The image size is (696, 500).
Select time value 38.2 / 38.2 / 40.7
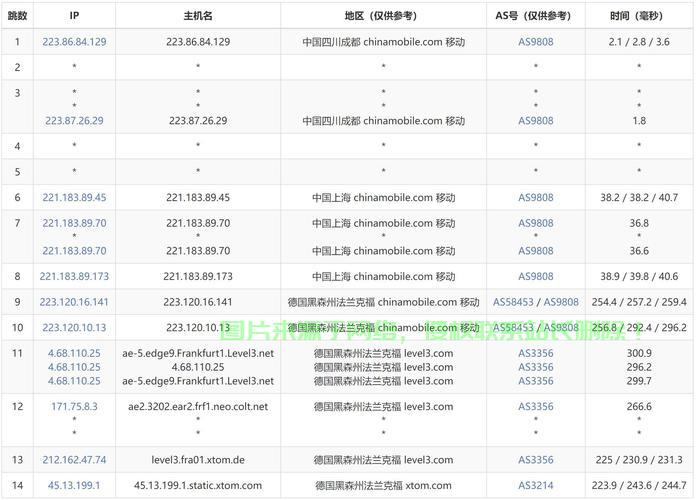tap(639, 197)
